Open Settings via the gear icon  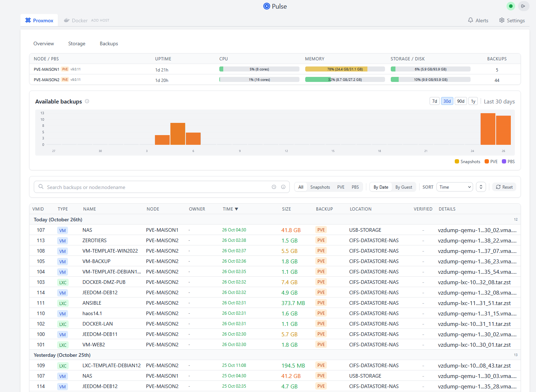click(502, 20)
